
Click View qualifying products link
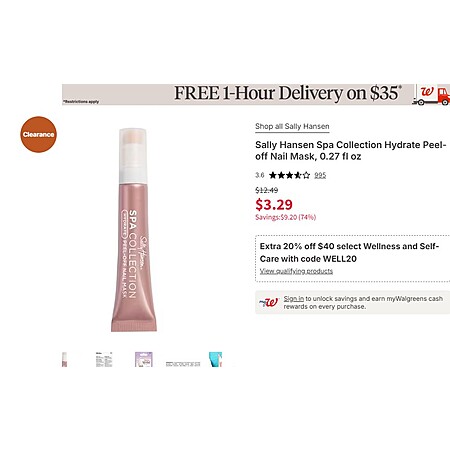(296, 271)
